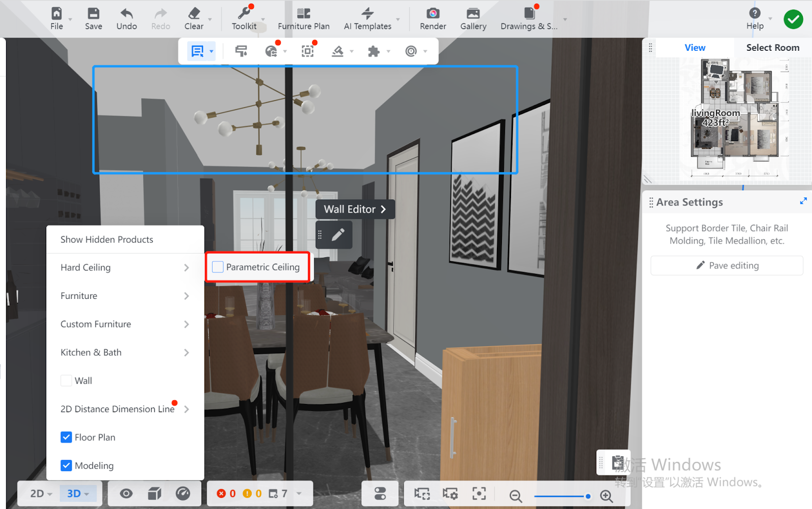
Task: Open Help
Action: pos(755,18)
